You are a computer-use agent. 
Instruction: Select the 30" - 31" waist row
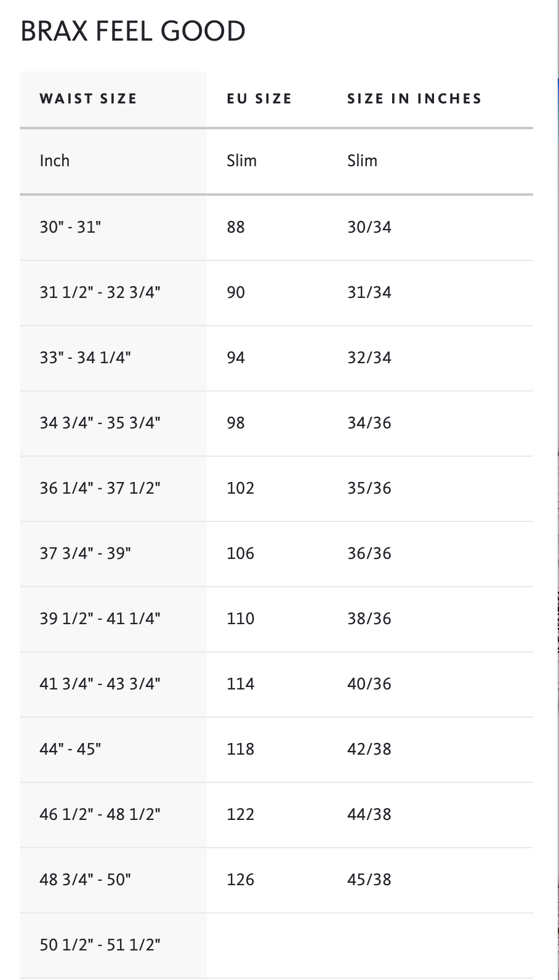pyautogui.click(x=70, y=227)
